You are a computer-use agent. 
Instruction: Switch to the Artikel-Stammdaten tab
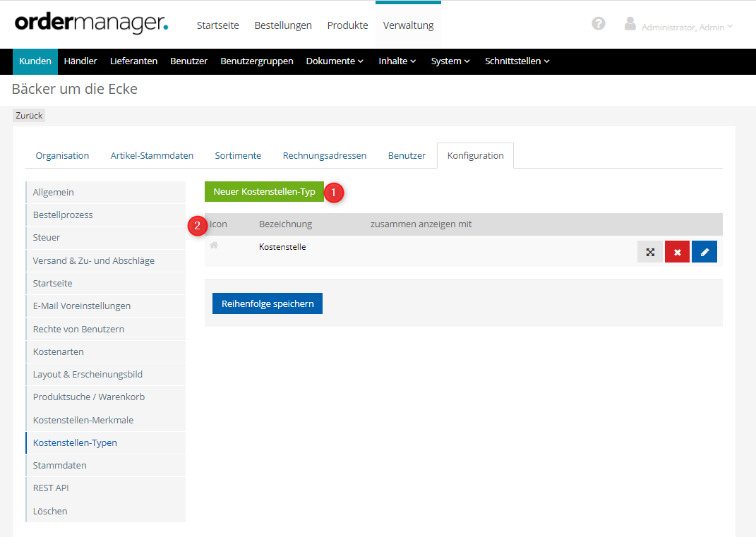pos(152,155)
